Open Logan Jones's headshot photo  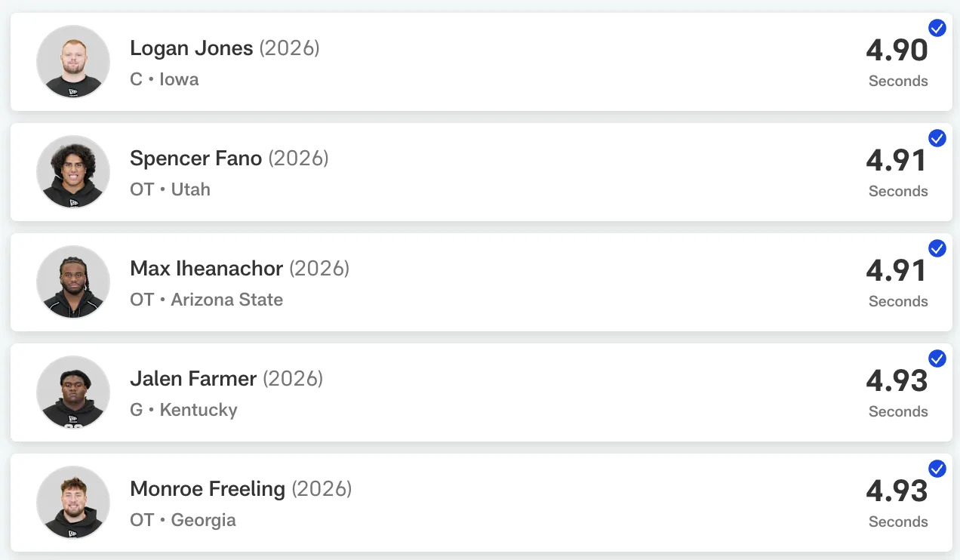[x=73, y=62]
